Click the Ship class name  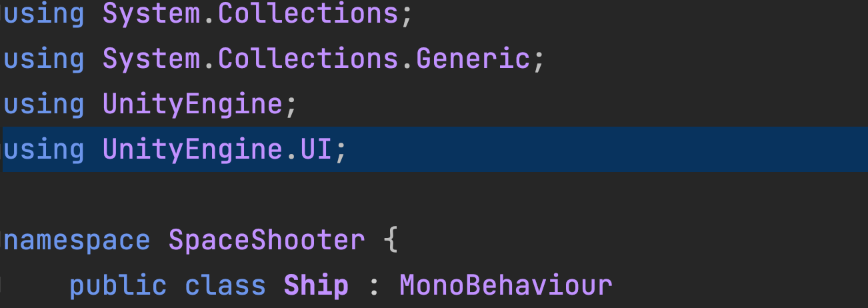[x=316, y=286]
